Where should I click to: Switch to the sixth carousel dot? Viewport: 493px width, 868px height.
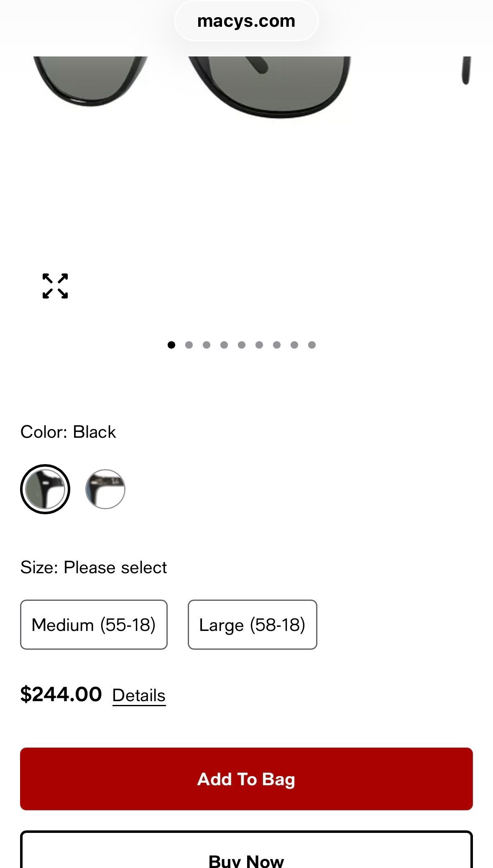point(259,345)
